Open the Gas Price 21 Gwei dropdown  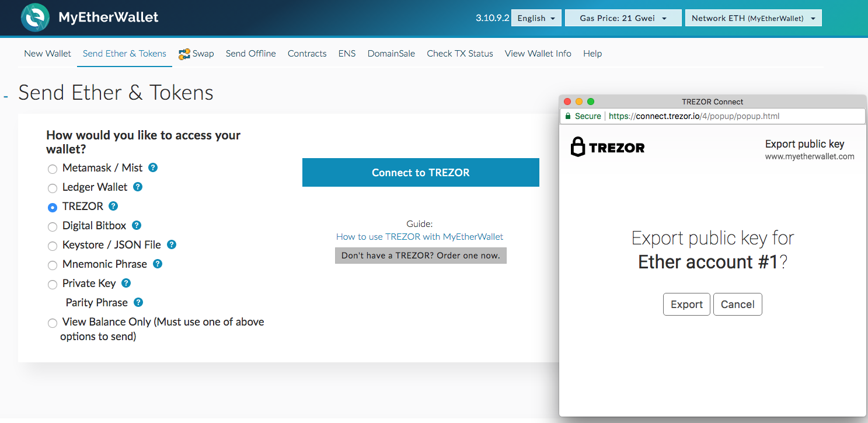pyautogui.click(x=623, y=18)
